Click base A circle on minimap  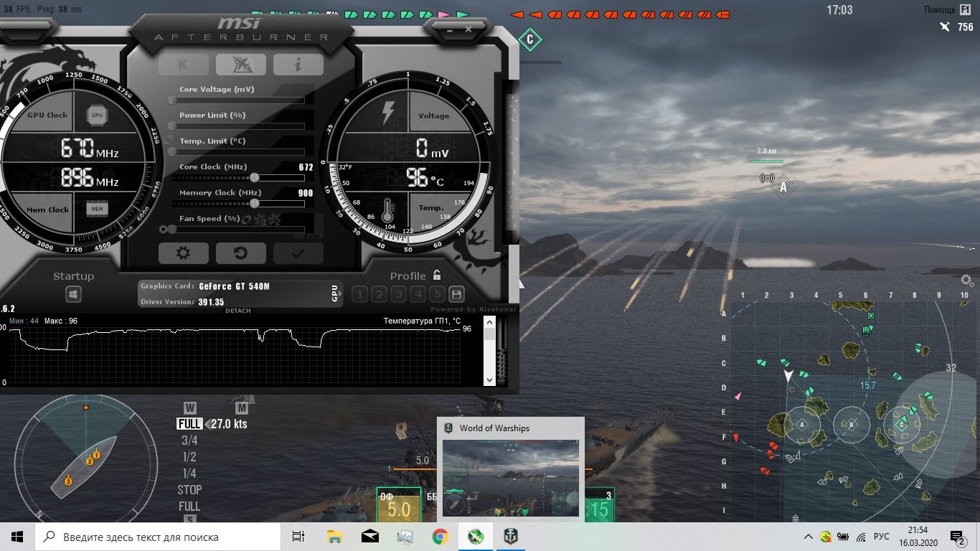pyautogui.click(x=802, y=424)
